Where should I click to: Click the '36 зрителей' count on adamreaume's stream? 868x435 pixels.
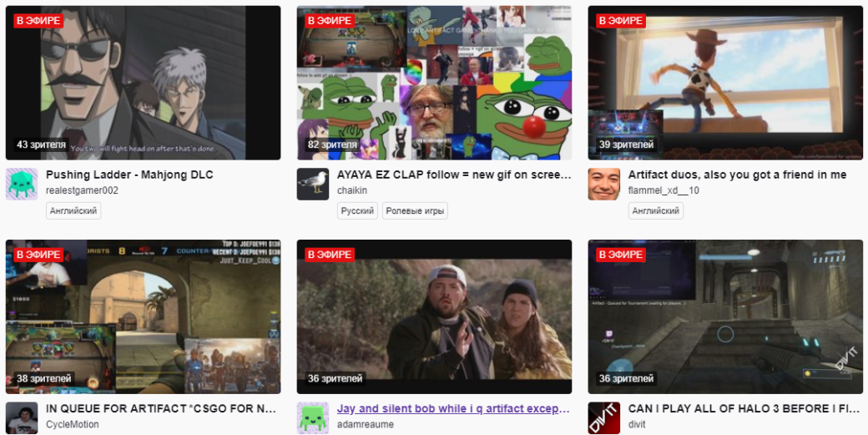tap(336, 378)
